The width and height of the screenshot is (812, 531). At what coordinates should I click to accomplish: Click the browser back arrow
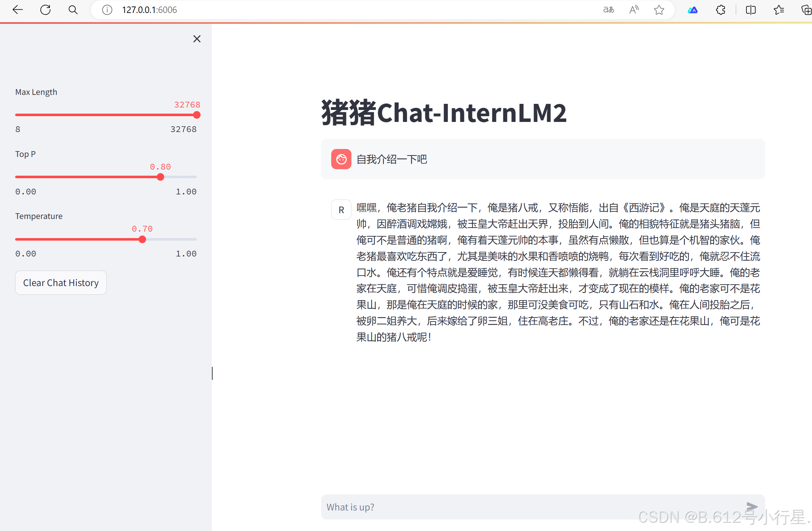pos(17,10)
